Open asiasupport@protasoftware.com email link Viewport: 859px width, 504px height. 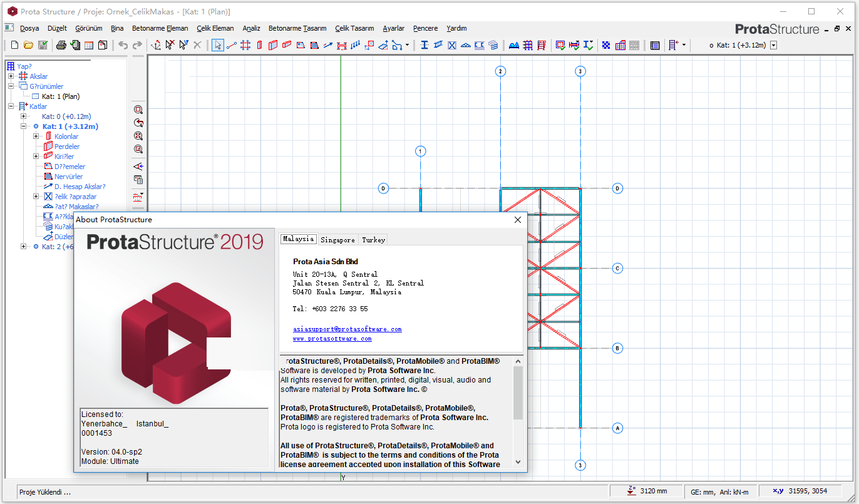click(x=347, y=329)
